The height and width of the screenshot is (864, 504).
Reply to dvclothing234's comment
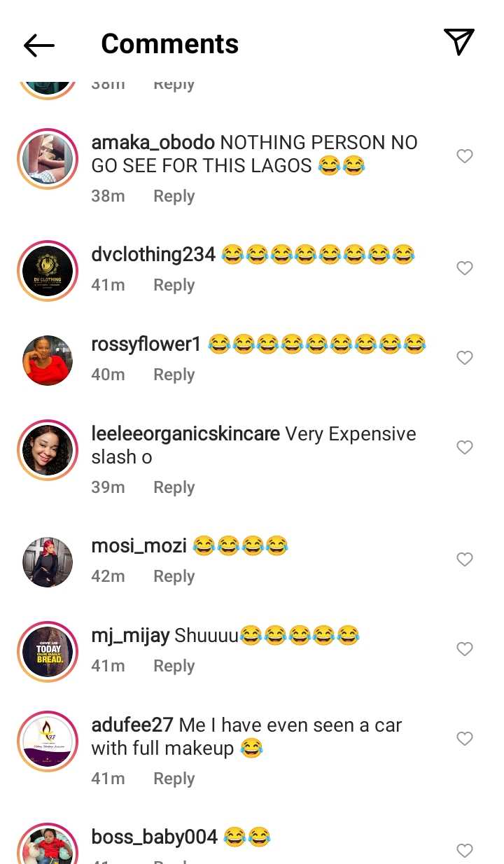pyautogui.click(x=174, y=285)
